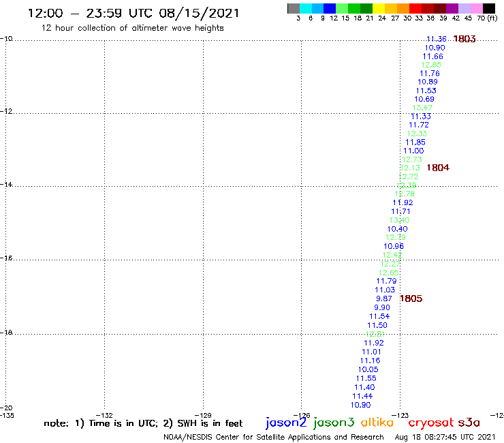This screenshot has width=504, height=443.
Task: Click the 11.50 wave height value
Action: click(377, 325)
